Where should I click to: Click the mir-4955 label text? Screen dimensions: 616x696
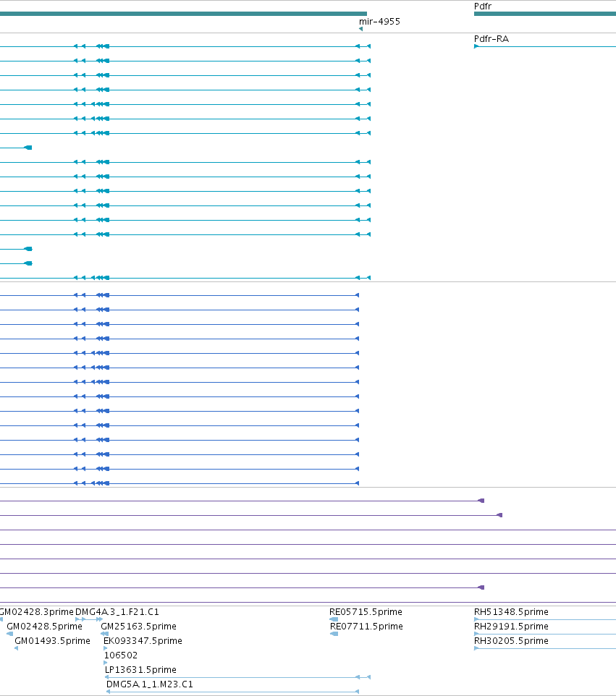(x=379, y=21)
